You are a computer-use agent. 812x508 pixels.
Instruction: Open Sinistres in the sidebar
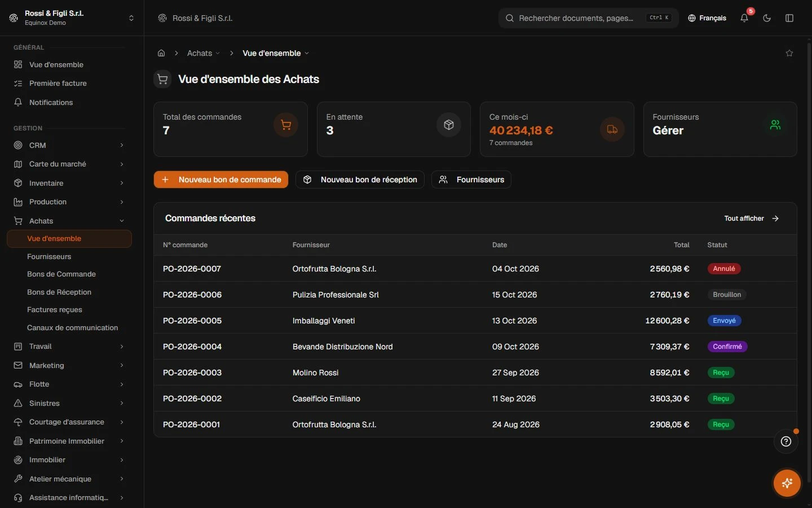pos(69,403)
